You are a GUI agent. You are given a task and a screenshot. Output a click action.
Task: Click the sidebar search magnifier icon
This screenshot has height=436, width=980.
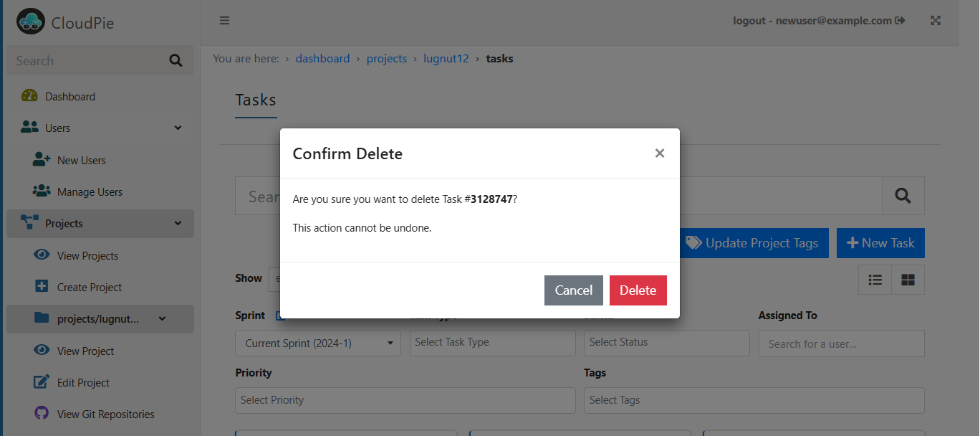point(176,61)
